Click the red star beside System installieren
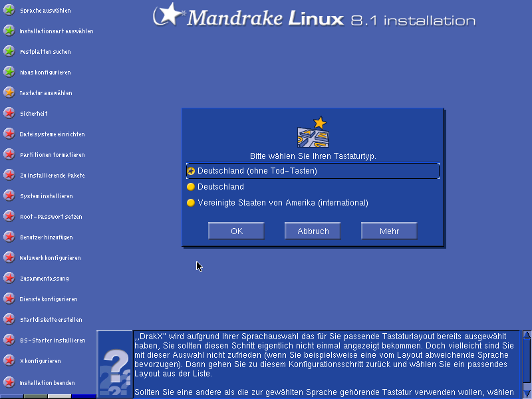The height and width of the screenshot is (399, 532). (x=9, y=196)
